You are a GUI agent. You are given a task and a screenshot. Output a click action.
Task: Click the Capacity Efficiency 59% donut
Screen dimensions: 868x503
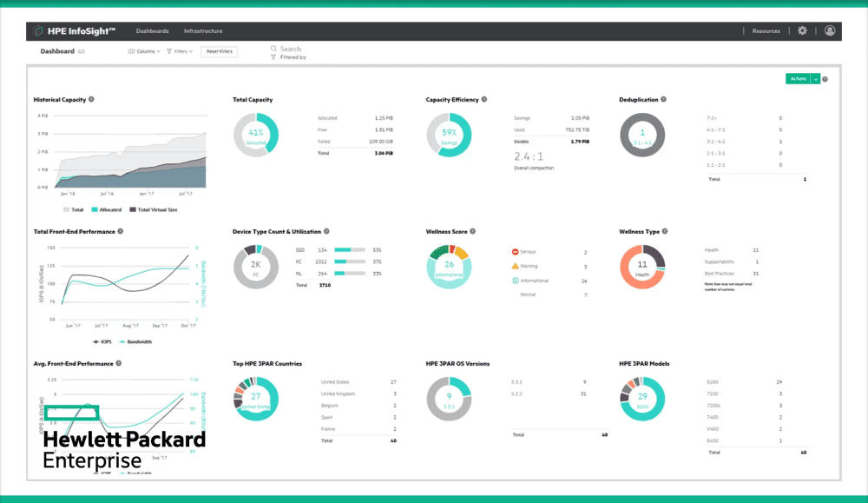point(449,135)
